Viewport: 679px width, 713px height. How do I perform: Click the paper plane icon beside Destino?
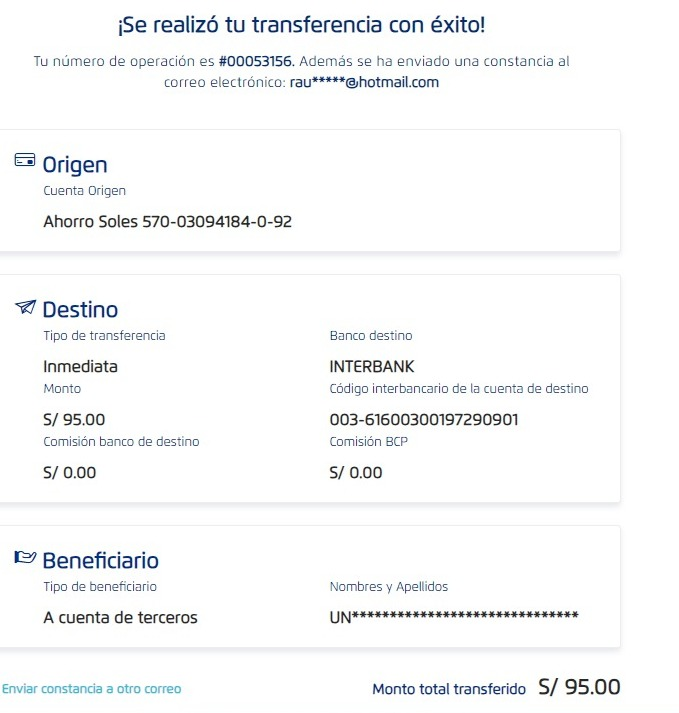(26, 306)
